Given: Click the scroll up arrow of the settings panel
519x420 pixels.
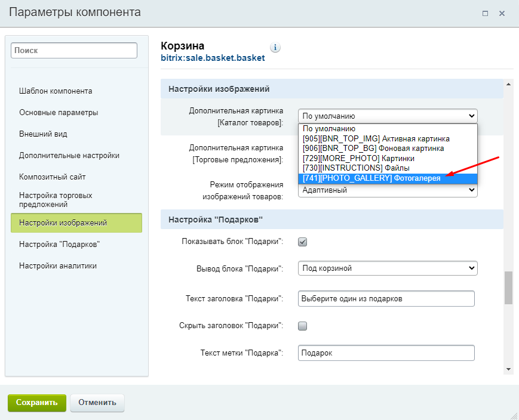Looking at the screenshot, I should point(508,84).
